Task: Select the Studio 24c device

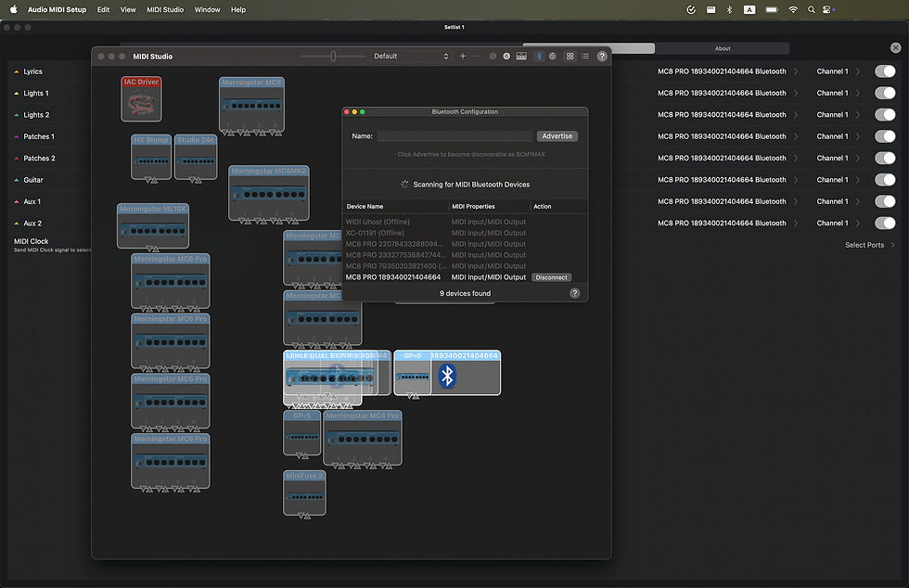Action: pyautogui.click(x=196, y=159)
